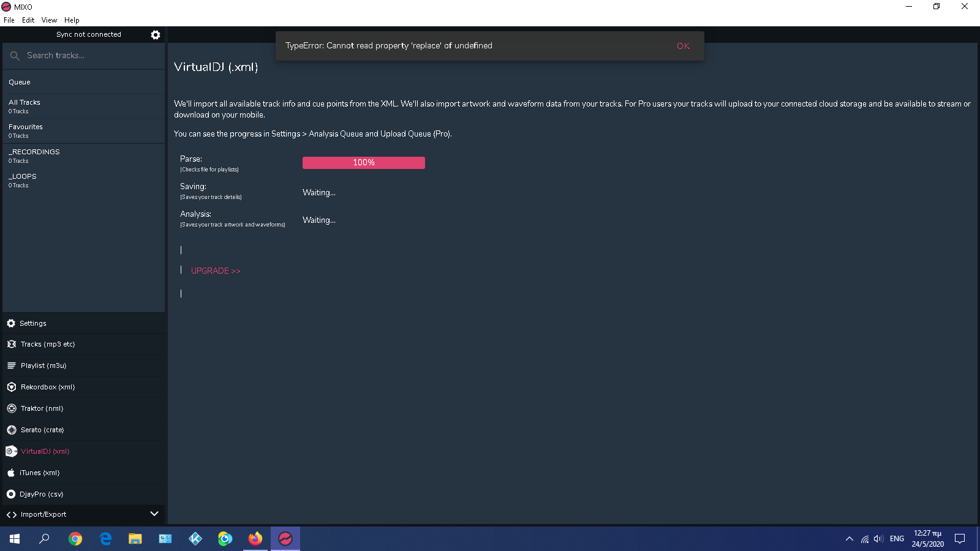The width and height of the screenshot is (980, 551).
Task: Click the sync settings gear icon
Action: pos(156,35)
